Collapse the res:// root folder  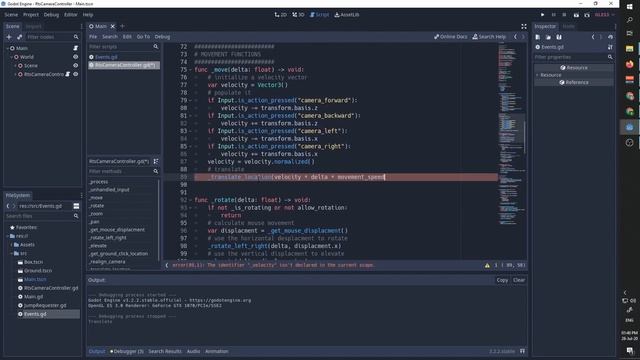pos(8,236)
